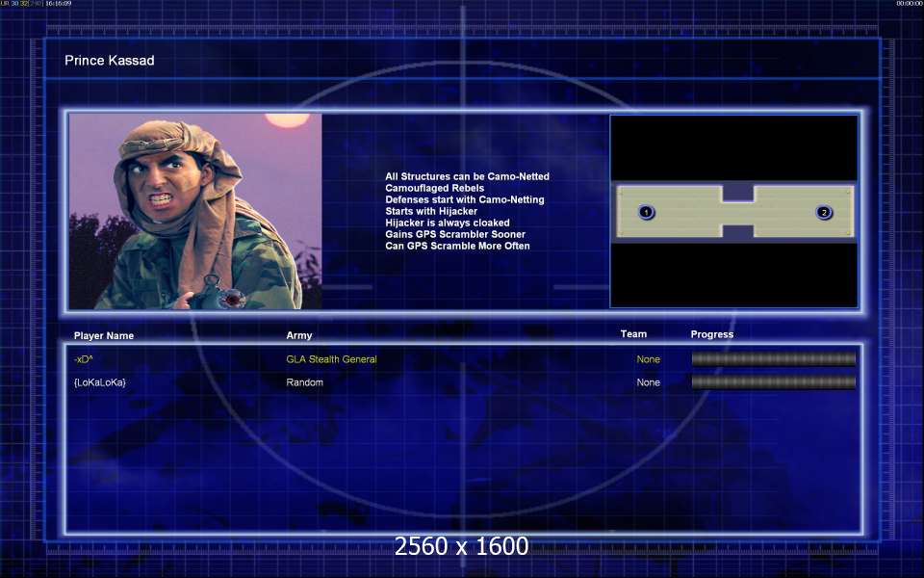
Task: Click start position marker 2 on map
Action: click(x=823, y=212)
